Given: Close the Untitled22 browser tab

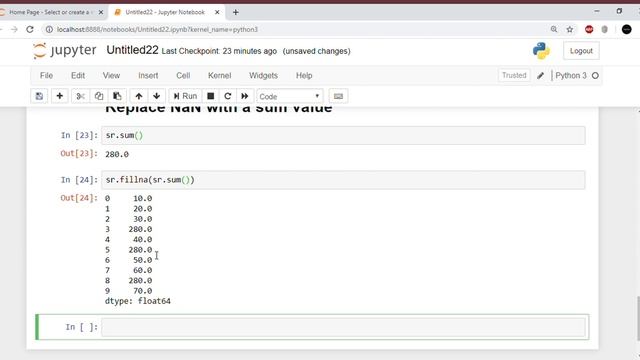Looking at the screenshot, I should [217, 12].
